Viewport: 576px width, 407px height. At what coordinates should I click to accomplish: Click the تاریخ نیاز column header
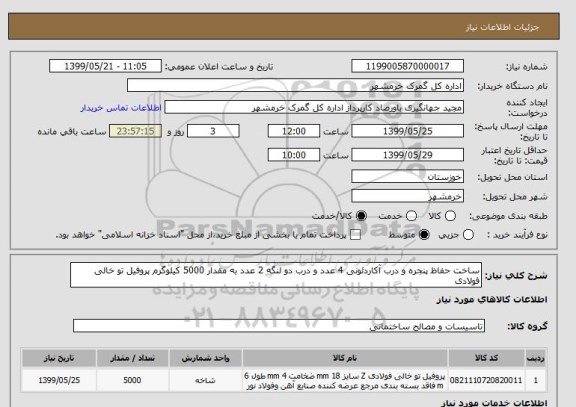pos(59,358)
